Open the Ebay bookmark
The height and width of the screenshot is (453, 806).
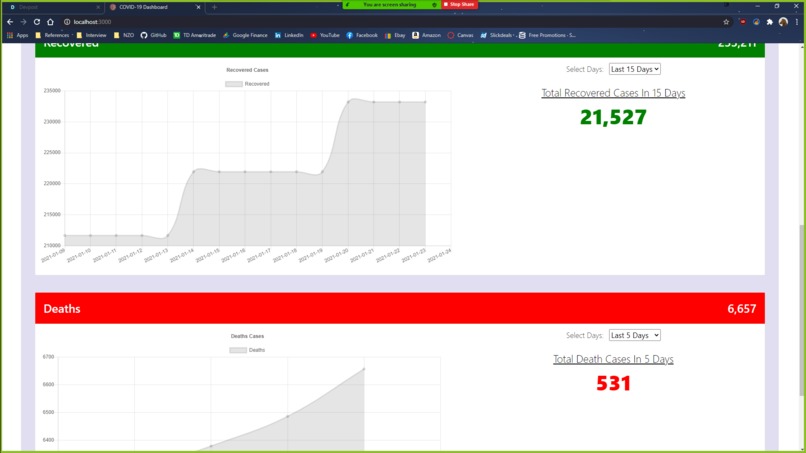[x=395, y=35]
